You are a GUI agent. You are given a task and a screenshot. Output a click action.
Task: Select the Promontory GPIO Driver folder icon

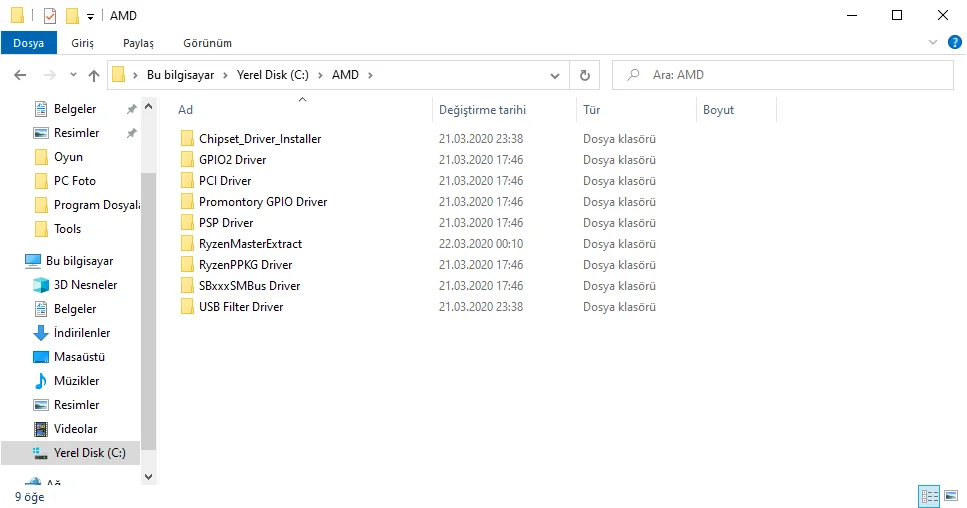point(187,202)
